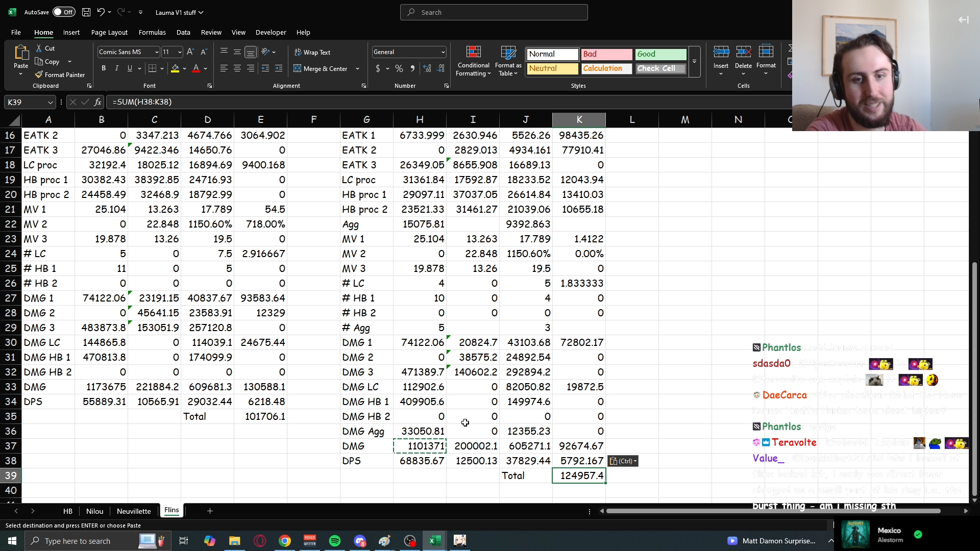Click Increase Indent icon

point(279,68)
